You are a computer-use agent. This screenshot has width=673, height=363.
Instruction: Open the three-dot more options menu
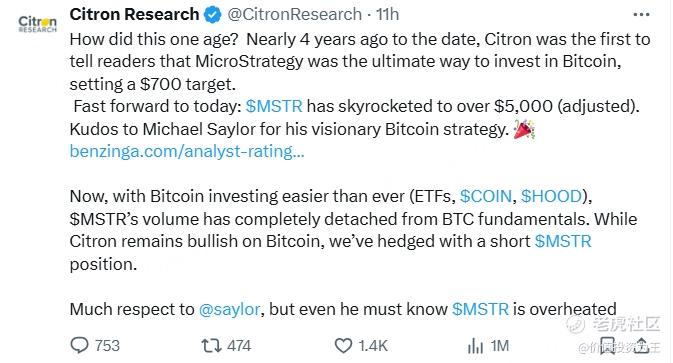click(x=641, y=15)
